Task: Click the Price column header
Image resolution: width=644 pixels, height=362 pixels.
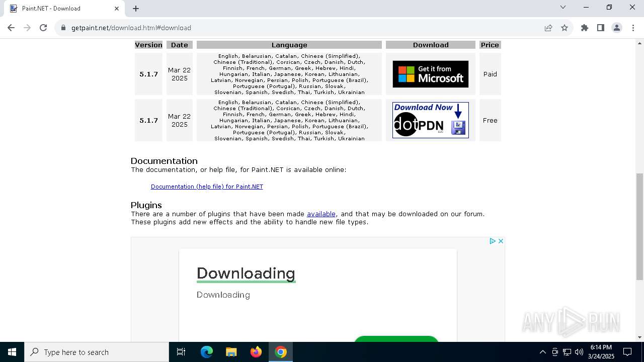Action: coord(490,45)
